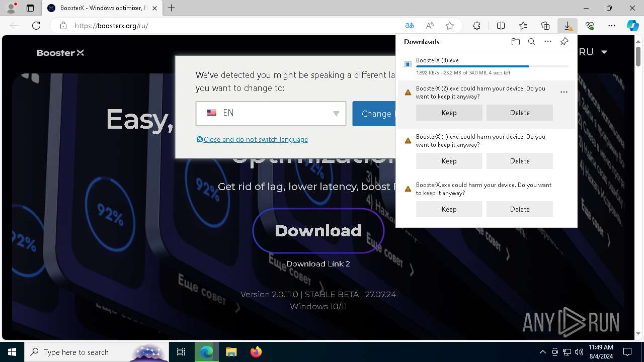644x362 pixels.
Task: Activate the read aloud icon
Action: [430, 26]
